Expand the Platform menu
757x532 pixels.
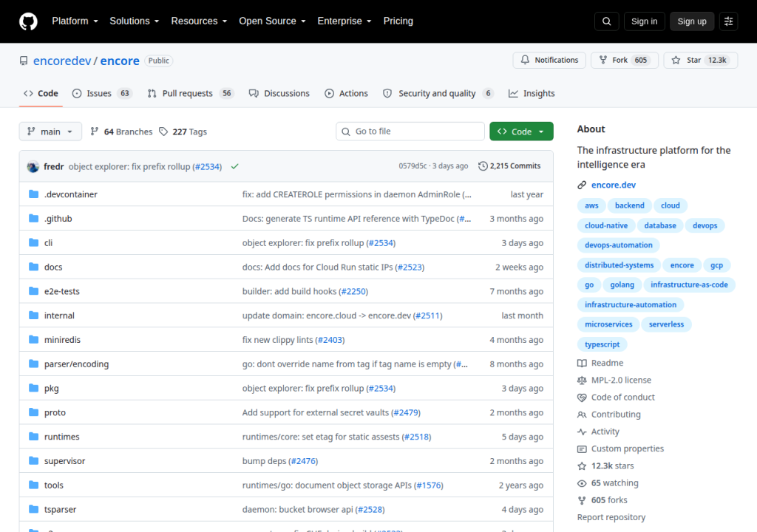(75, 21)
